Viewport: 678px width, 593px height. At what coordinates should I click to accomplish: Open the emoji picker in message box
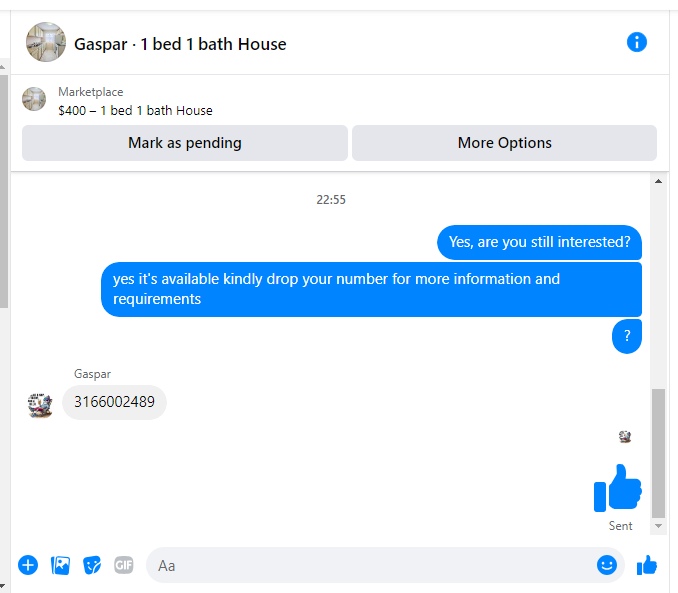tap(607, 565)
